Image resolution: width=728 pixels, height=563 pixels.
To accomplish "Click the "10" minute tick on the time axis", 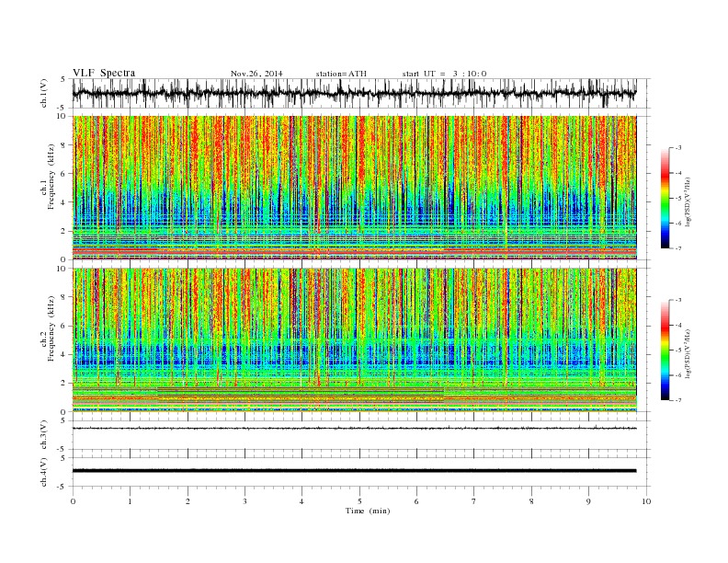I will pos(646,501).
